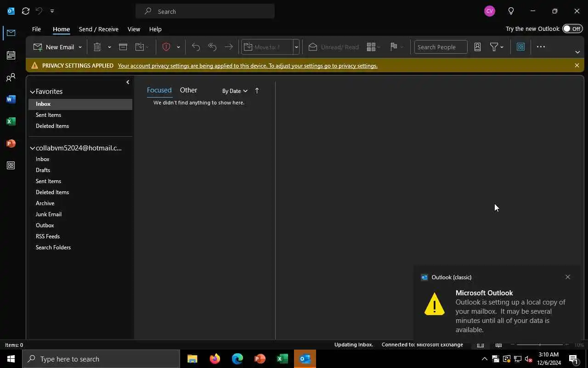Click the Follow Up flag icon

(394, 47)
